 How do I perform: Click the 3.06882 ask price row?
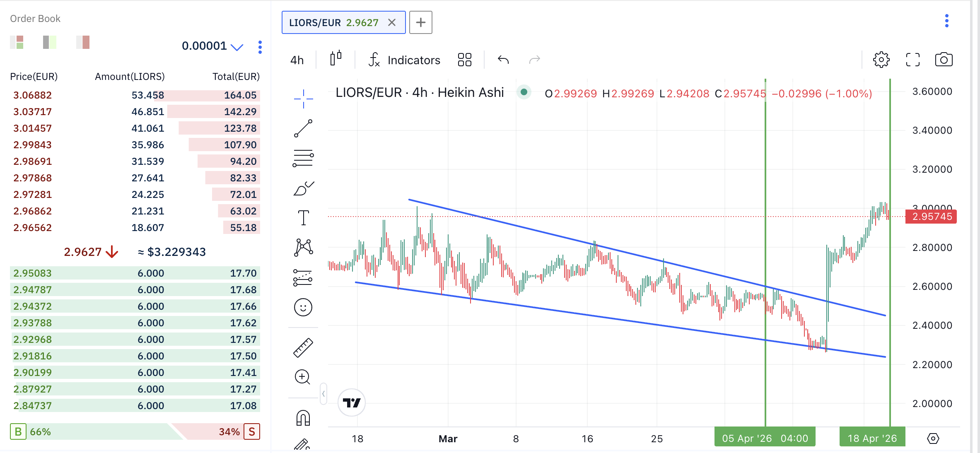(x=33, y=95)
